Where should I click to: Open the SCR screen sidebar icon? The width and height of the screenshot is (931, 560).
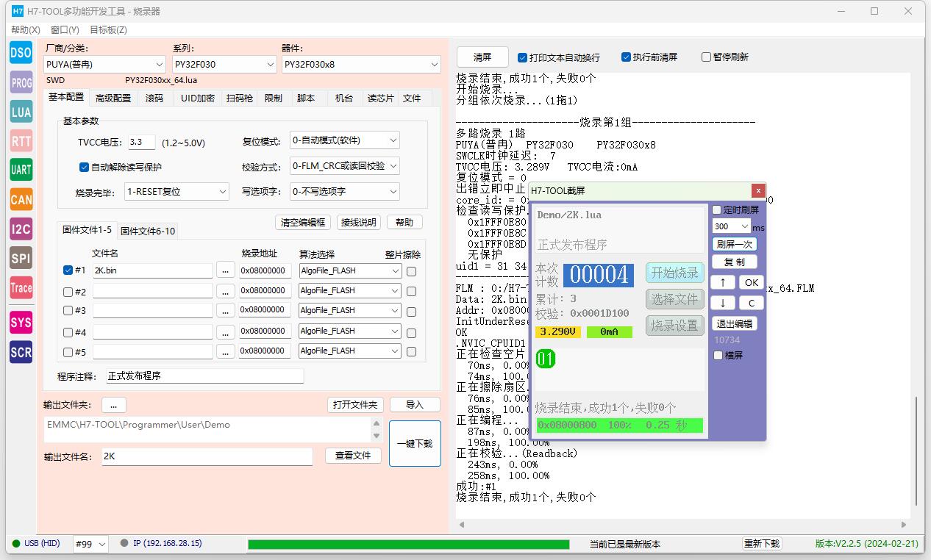[21, 352]
